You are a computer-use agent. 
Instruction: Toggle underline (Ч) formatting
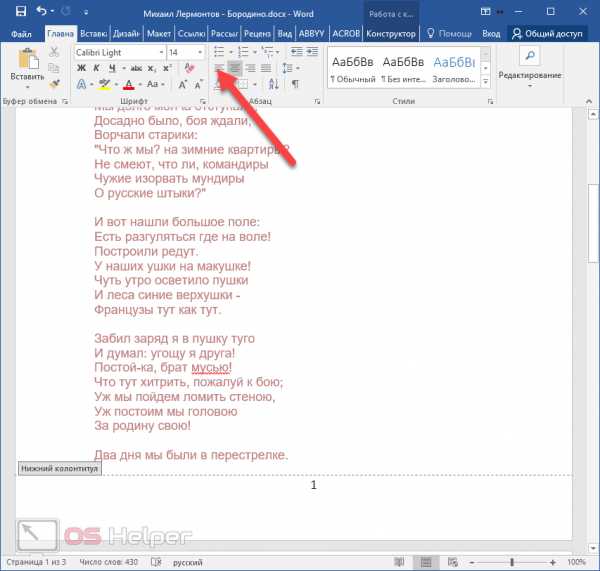[x=112, y=69]
